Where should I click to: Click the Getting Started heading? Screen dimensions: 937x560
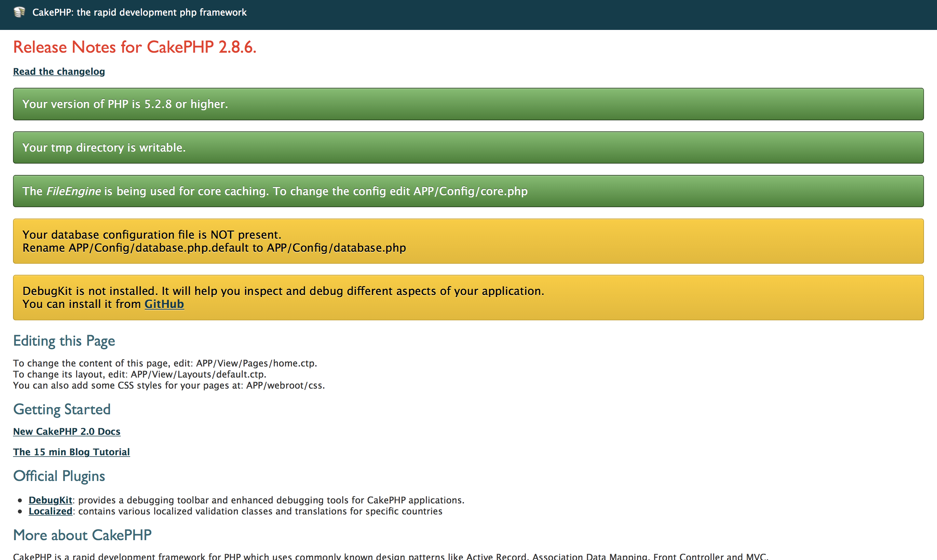coord(61,409)
